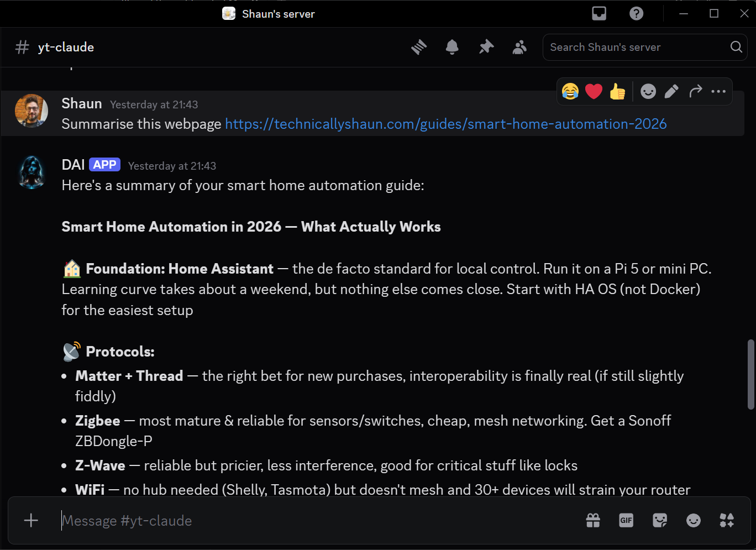Launch the apps and activities picker
Viewport: 756px width, 550px height.
point(727,520)
